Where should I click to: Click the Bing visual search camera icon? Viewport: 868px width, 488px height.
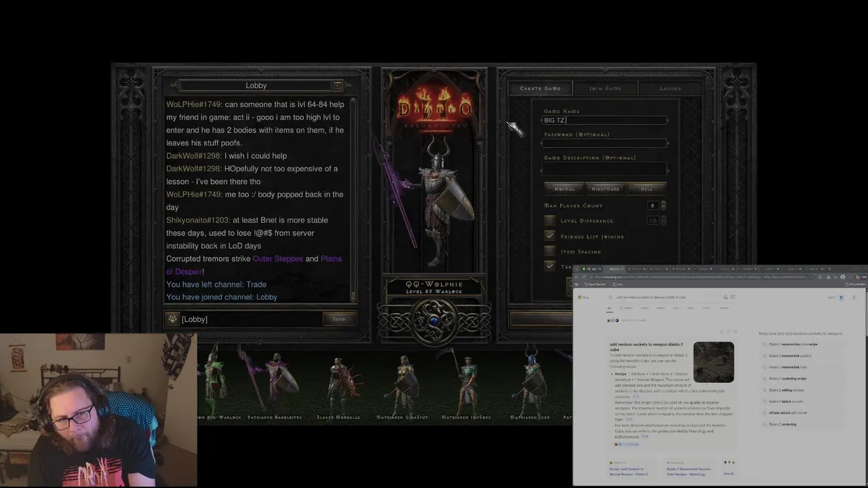pos(733,298)
